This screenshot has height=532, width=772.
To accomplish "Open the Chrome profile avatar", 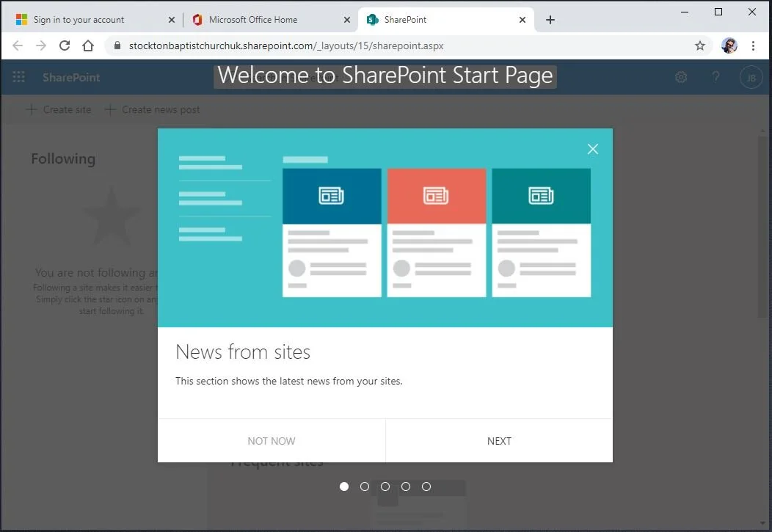I will tap(729, 45).
